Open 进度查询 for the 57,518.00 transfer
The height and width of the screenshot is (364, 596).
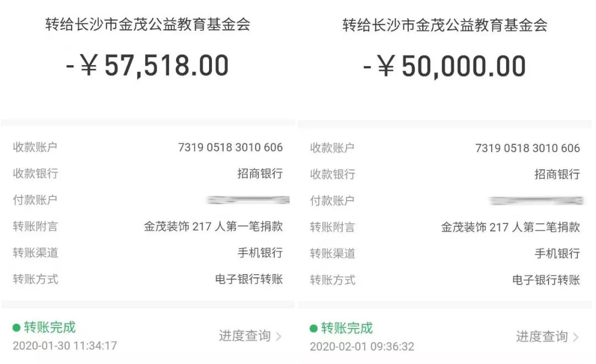(244, 336)
